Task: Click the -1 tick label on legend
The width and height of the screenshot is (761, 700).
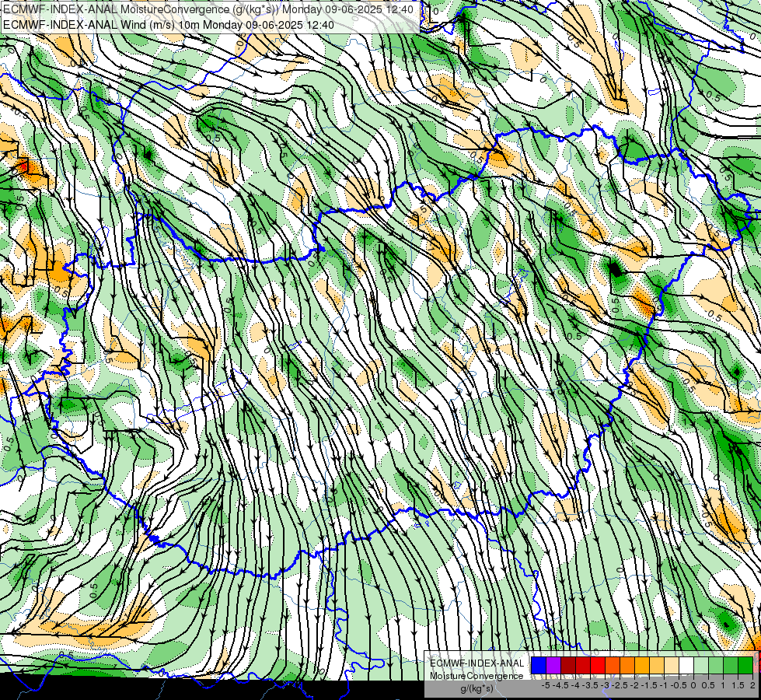Action: pos(664,685)
